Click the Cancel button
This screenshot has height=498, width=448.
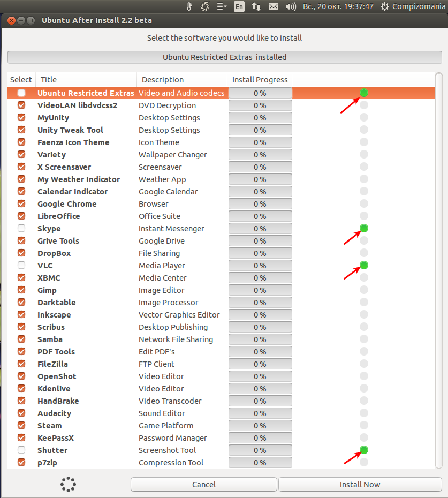[203, 484]
